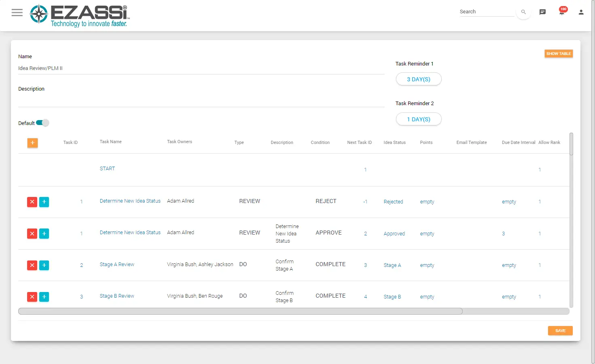Screen dimensions: 595x364
Task: Click Confirm Stage A description cell
Action: tap(285, 265)
